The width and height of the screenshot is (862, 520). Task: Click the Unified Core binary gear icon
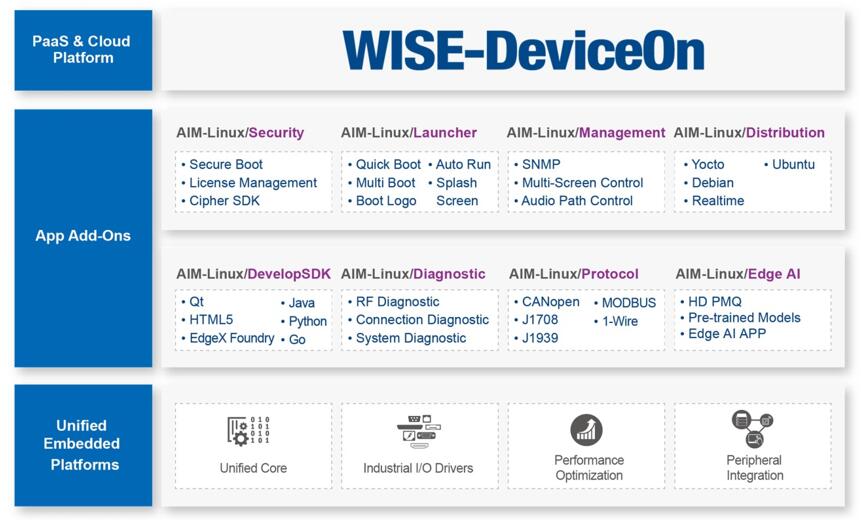click(x=248, y=430)
